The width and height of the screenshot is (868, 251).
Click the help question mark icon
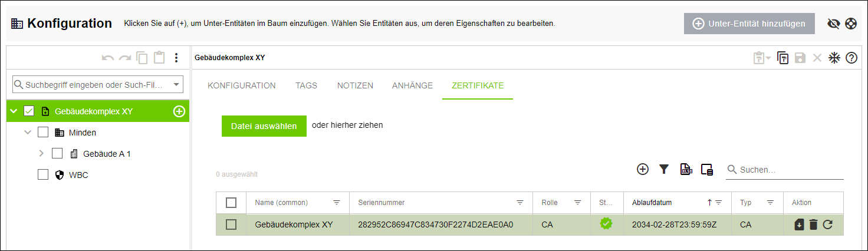(851, 58)
